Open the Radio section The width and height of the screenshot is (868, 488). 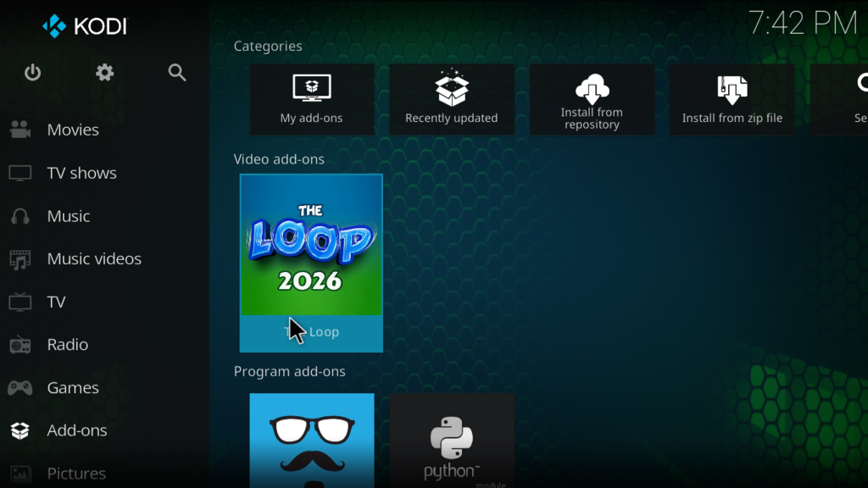[x=67, y=345]
